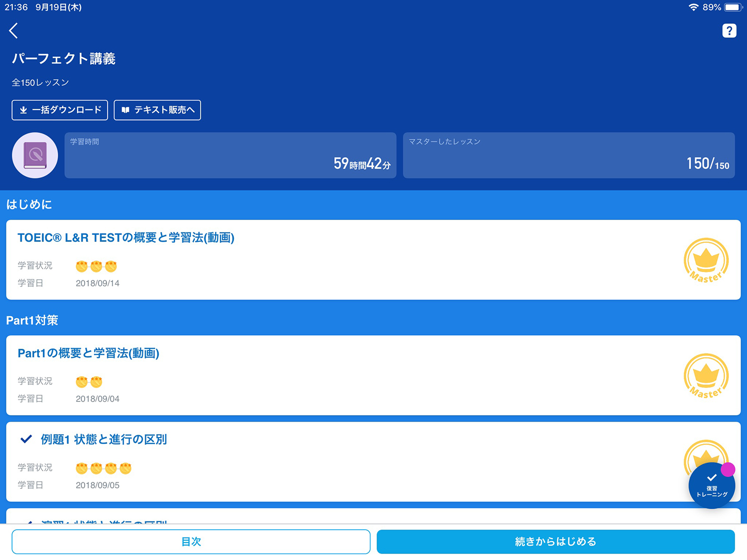Tap the battery indicator in status bar
747x560 pixels.
pos(733,7)
